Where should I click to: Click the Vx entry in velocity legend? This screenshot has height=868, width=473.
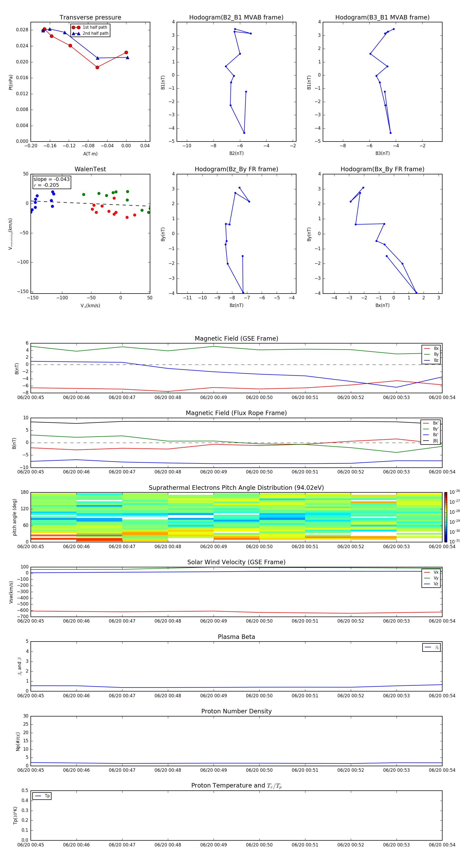coord(431,573)
